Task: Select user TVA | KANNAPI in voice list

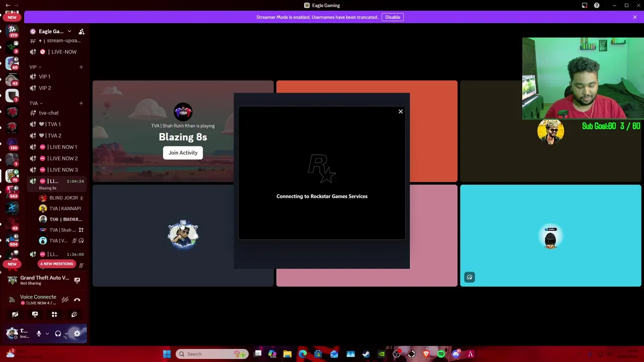Action: coord(61,208)
